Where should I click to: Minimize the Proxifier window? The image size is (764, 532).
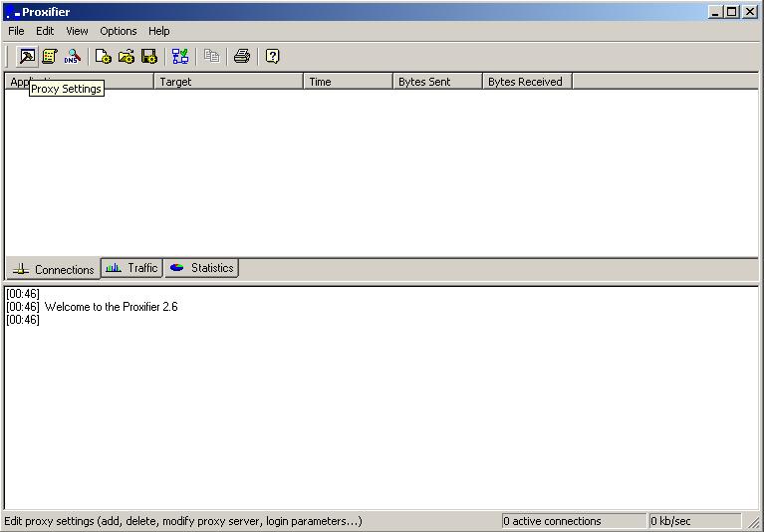click(715, 12)
